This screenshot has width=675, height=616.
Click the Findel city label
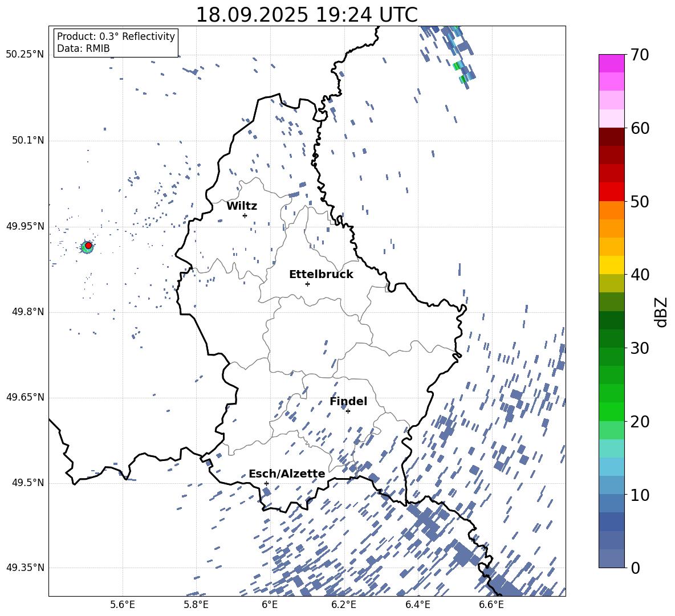pos(348,401)
